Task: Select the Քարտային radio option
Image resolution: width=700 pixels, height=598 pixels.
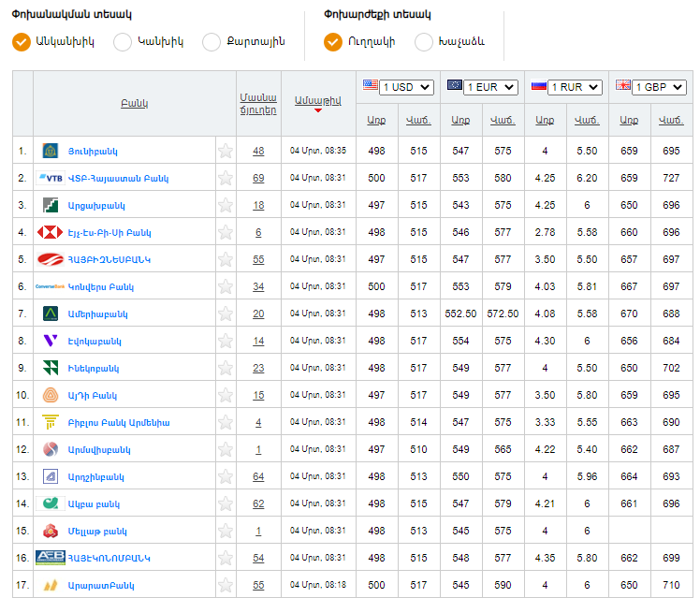Action: (x=211, y=42)
